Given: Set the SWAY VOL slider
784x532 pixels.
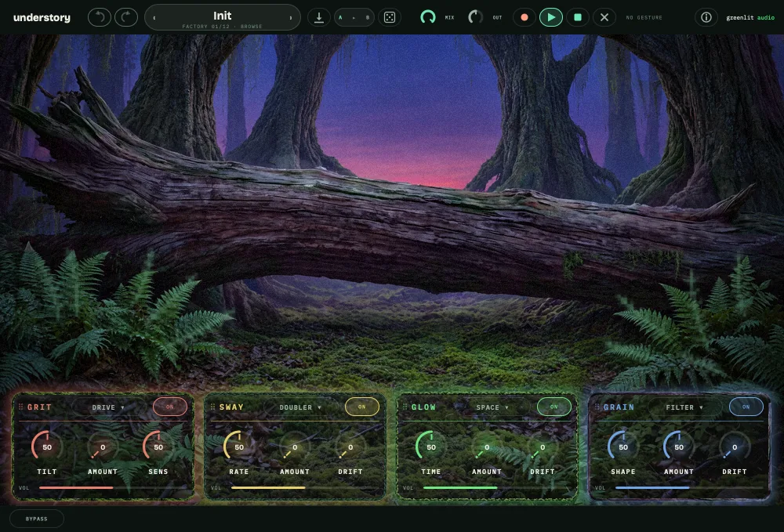Looking at the screenshot, I should point(305,487).
